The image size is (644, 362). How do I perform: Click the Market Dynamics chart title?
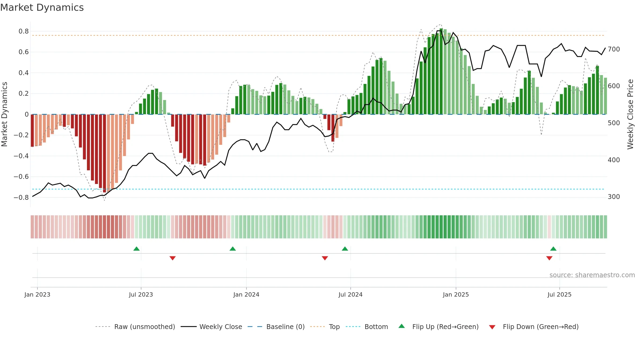coord(42,8)
